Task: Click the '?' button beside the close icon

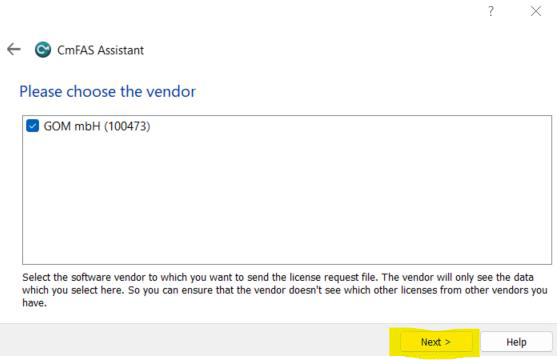Action: pyautogui.click(x=491, y=11)
